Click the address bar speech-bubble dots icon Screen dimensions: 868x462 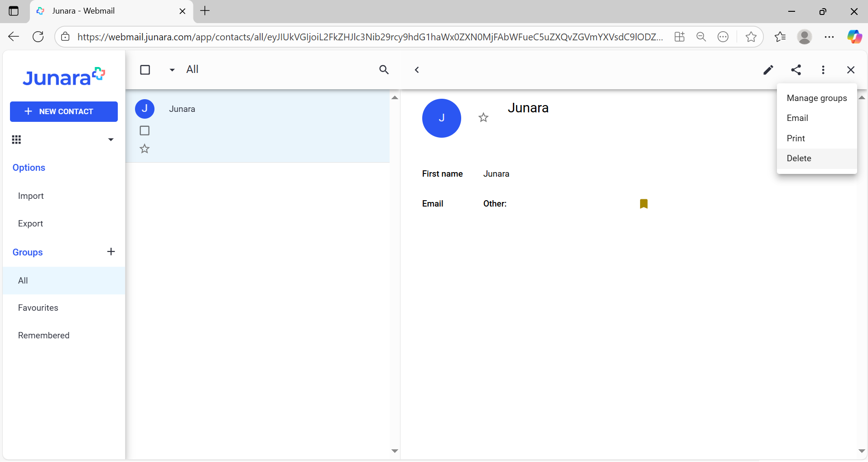723,37
